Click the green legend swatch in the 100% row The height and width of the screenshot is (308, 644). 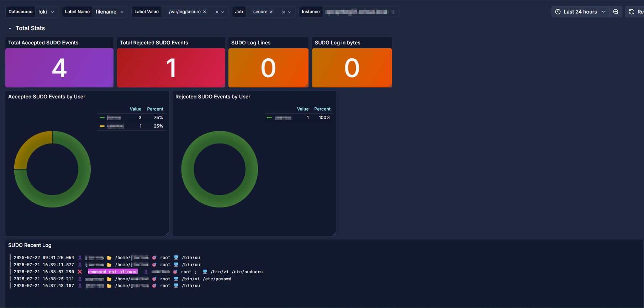coord(269,118)
